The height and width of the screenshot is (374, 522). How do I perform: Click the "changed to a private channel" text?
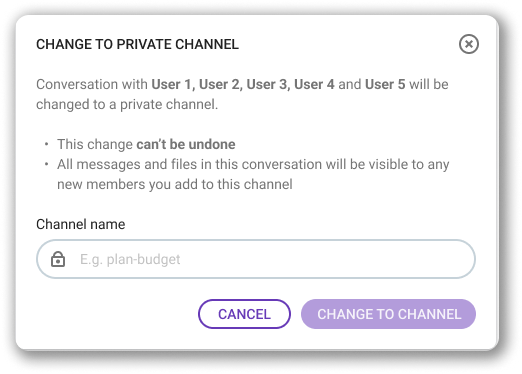pos(127,104)
